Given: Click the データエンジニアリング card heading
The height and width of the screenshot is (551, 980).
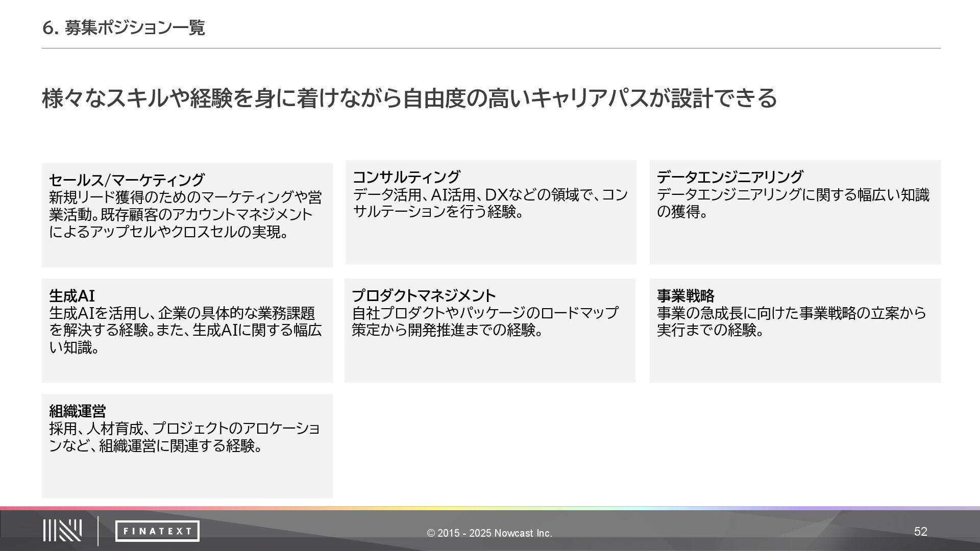Looking at the screenshot, I should click(x=729, y=177).
